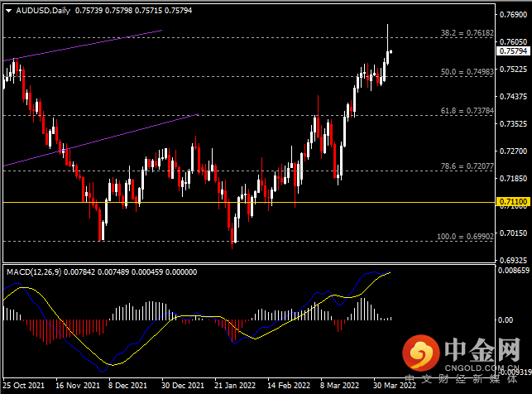Click the 0.72700 price axis label
This screenshot has height=394, width=532.
[x=513, y=151]
